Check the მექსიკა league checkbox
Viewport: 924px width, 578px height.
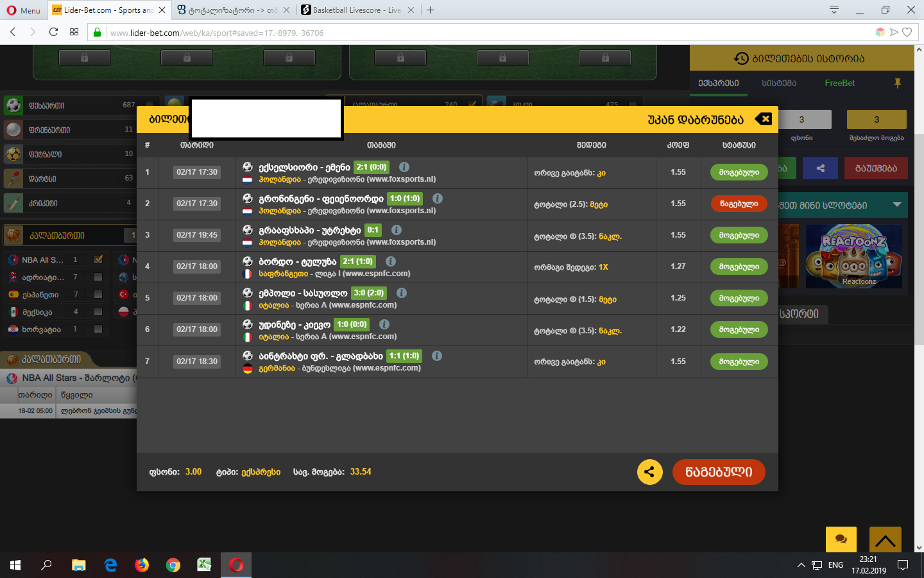pyautogui.click(x=98, y=311)
